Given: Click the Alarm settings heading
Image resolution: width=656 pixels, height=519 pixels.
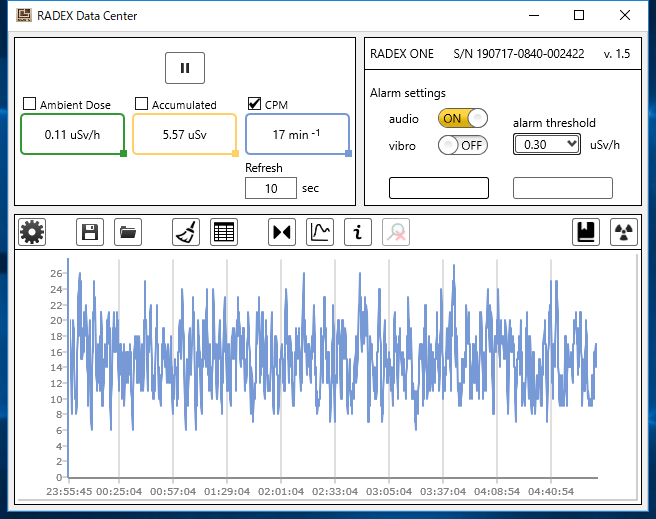Looking at the screenshot, I should point(408,93).
